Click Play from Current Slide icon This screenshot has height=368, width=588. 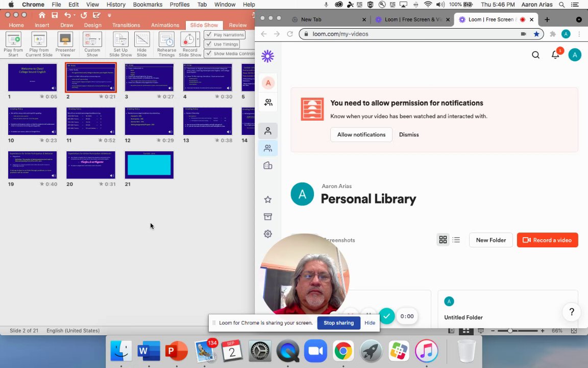tap(39, 39)
